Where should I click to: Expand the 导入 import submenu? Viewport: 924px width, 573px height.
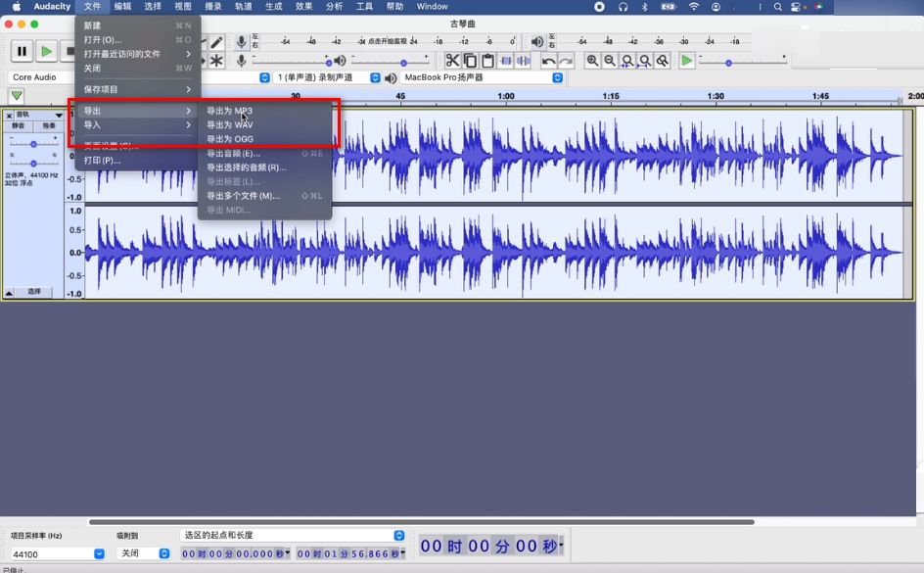coord(138,125)
